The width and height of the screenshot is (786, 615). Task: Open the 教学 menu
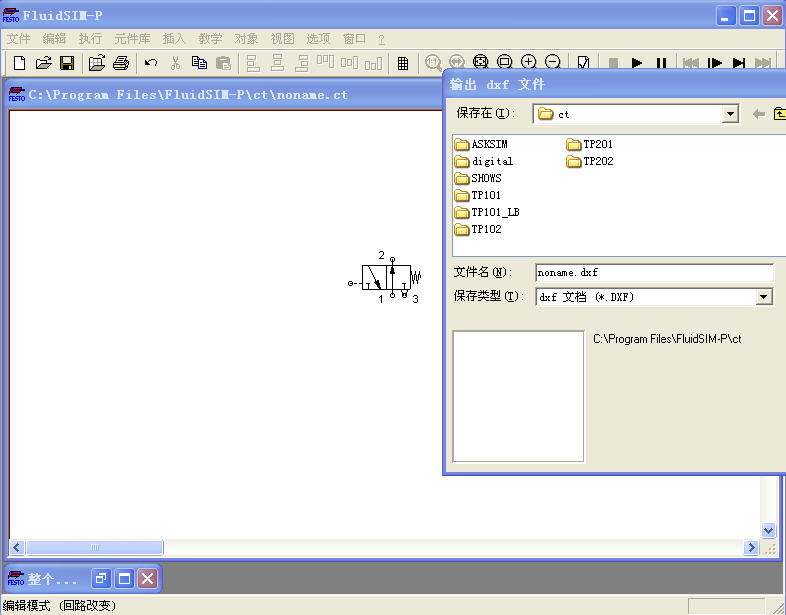(x=210, y=39)
